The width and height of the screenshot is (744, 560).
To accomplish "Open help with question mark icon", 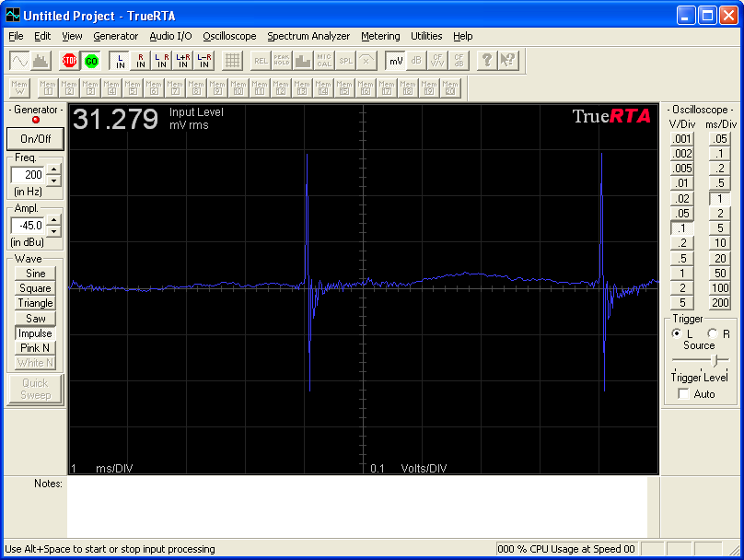I will 487,61.
